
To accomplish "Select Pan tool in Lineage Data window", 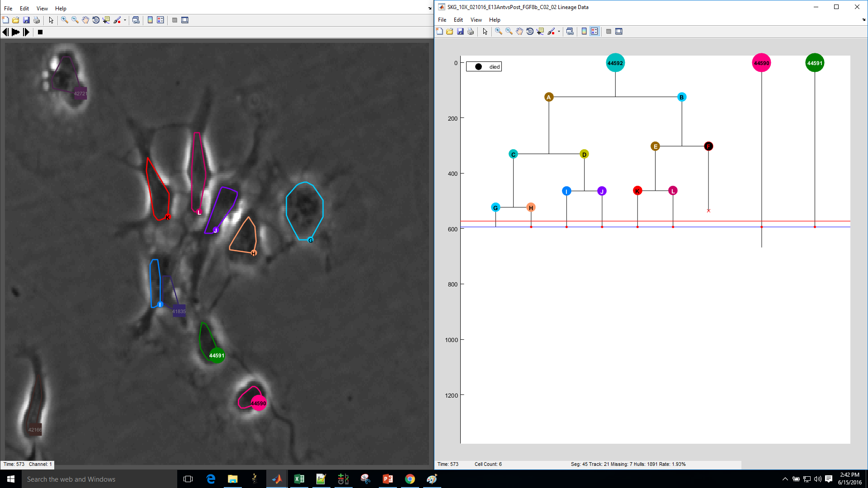I will pos(519,31).
